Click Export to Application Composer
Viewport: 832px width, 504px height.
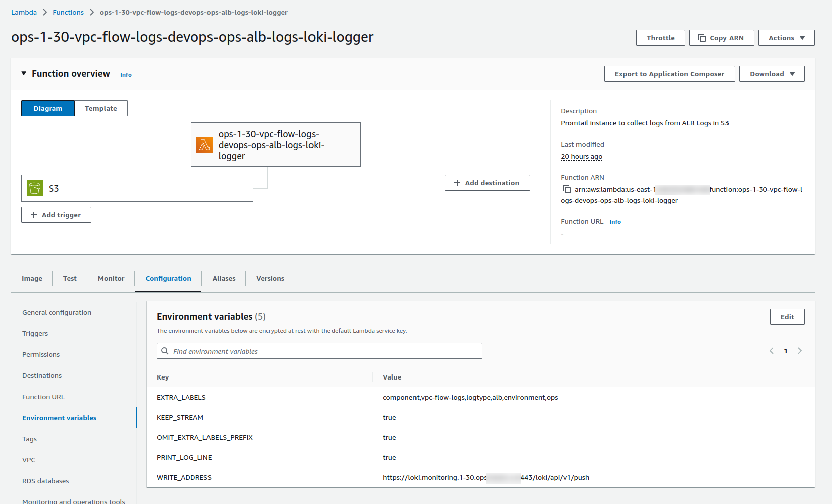point(669,74)
